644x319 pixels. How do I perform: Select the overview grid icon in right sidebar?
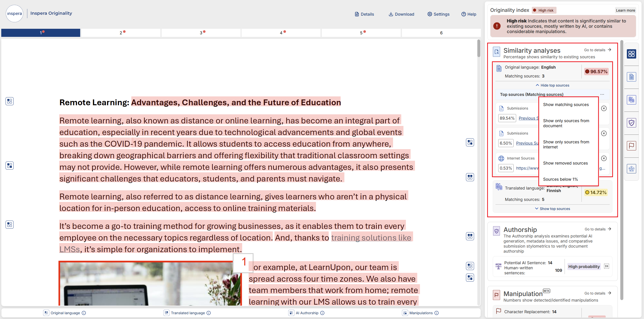(x=631, y=54)
